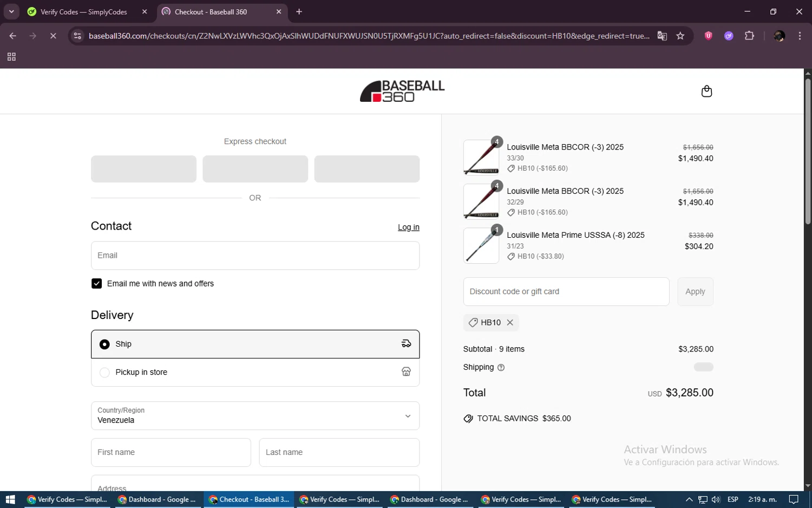Click the middle express checkout placeholder button
The height and width of the screenshot is (508, 812).
[255, 169]
